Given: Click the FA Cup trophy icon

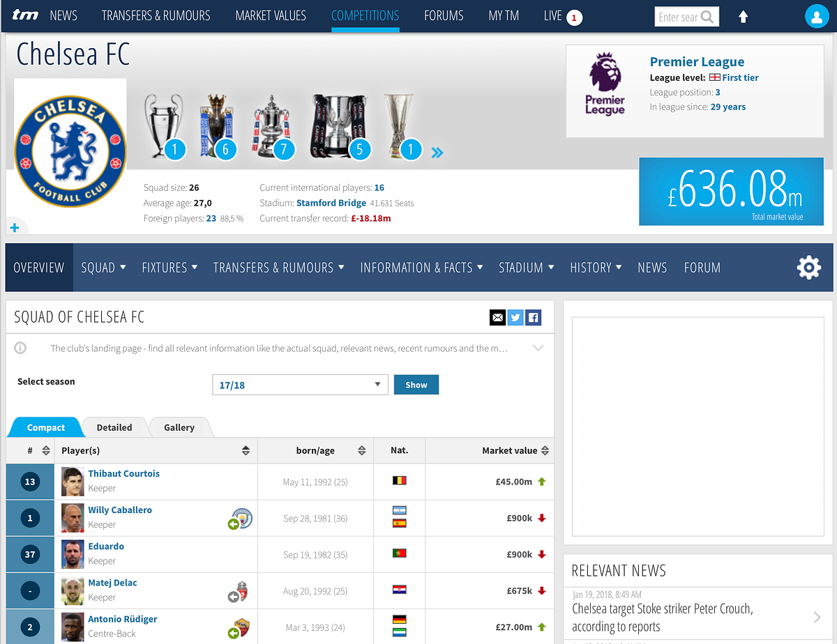Looking at the screenshot, I should (271, 127).
